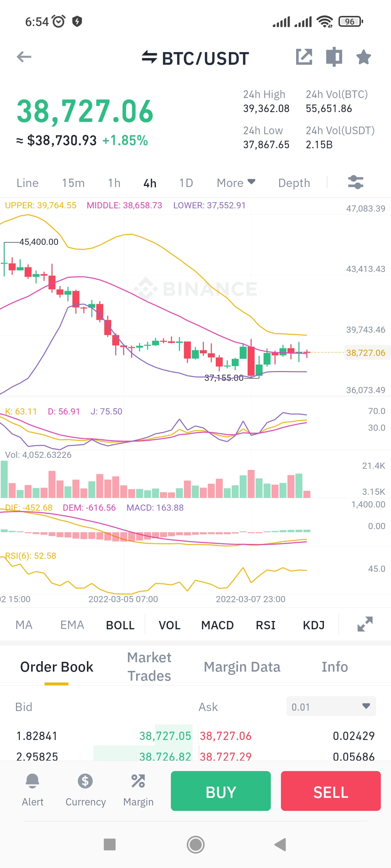Tap Android home circle button
The height and width of the screenshot is (868, 391).
click(x=195, y=844)
